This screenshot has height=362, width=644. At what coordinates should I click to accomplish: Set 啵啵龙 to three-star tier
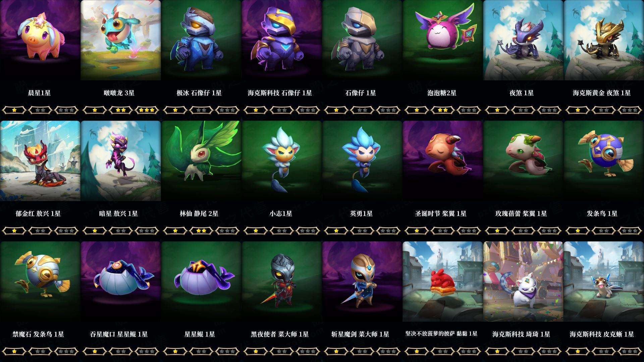[x=147, y=110]
